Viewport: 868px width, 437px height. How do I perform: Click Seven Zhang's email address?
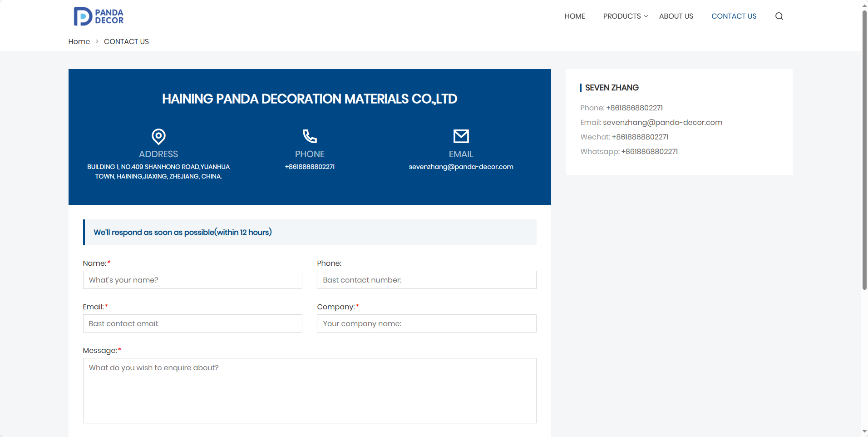click(x=662, y=123)
